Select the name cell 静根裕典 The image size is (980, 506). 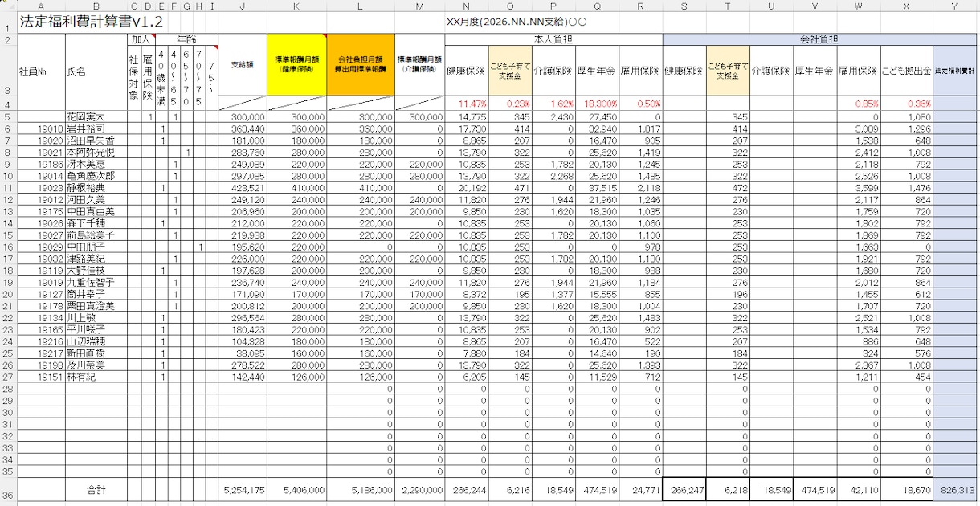[x=96, y=187]
